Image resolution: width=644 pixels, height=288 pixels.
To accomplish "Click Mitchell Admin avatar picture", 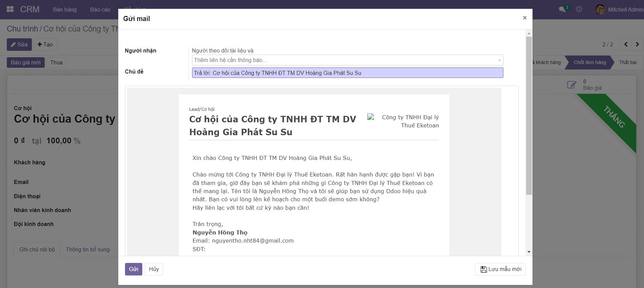I will coord(600,9).
